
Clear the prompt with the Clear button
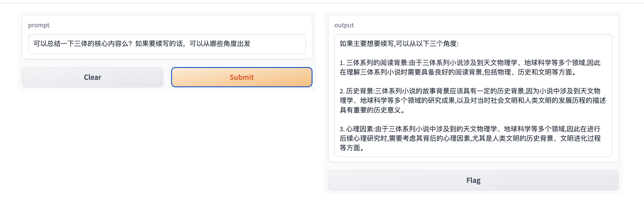(93, 77)
